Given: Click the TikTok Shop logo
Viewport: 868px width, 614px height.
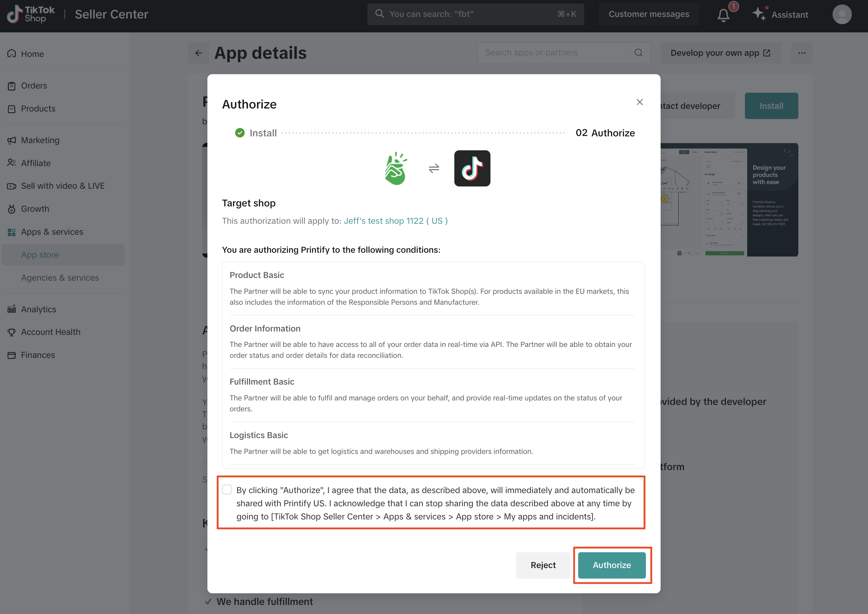Looking at the screenshot, I should tap(30, 14).
